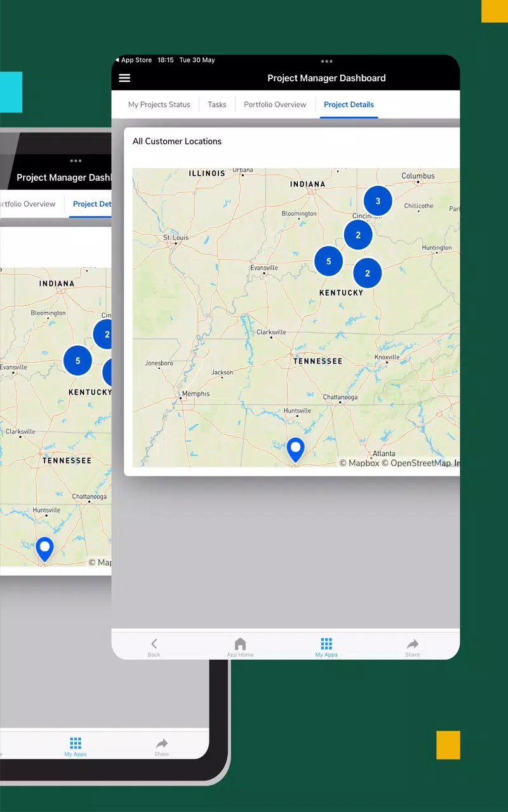Go to App Home icon

pyautogui.click(x=240, y=644)
